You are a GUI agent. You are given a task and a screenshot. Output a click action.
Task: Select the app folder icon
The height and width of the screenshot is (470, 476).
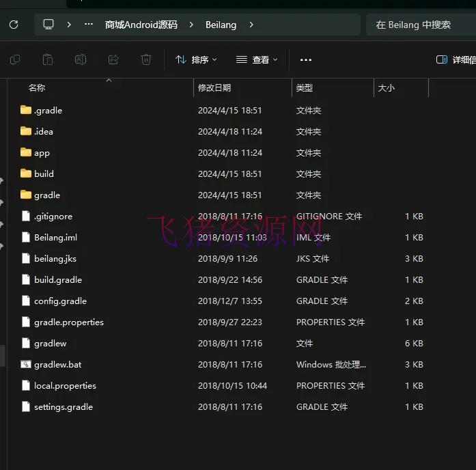tap(26, 152)
